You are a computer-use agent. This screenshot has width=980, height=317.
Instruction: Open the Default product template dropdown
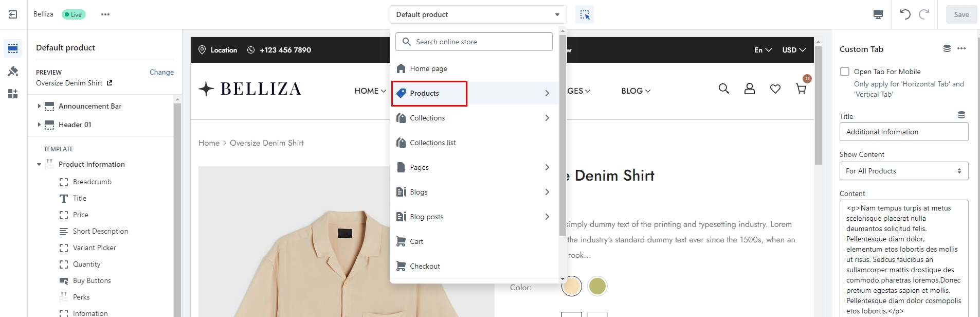478,14
